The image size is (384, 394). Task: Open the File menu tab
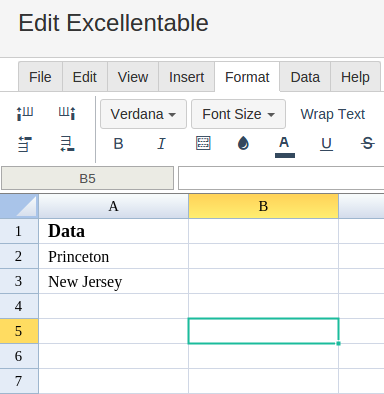coord(40,77)
